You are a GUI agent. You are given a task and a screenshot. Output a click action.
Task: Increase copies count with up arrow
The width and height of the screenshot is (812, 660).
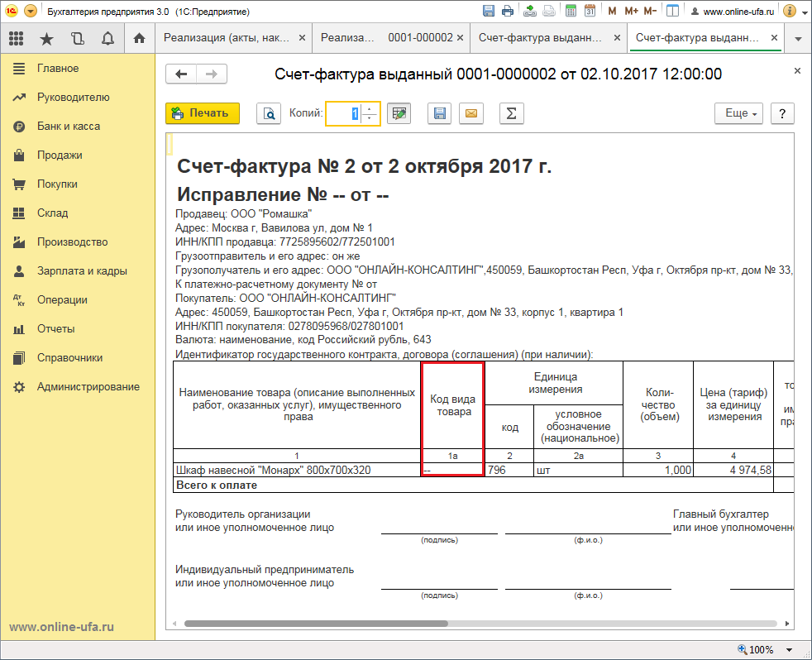[x=370, y=108]
